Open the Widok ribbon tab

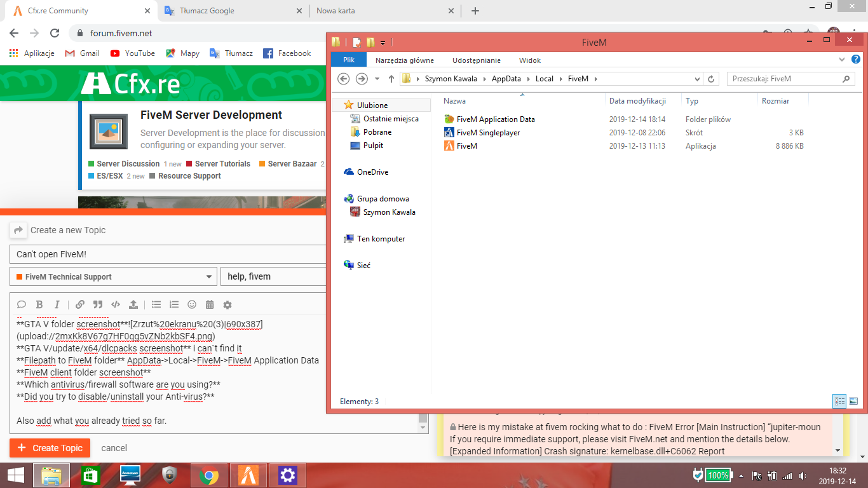[x=529, y=60]
